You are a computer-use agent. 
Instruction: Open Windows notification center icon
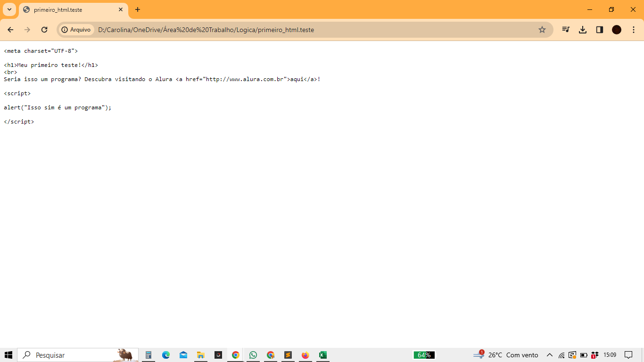pos(628,355)
